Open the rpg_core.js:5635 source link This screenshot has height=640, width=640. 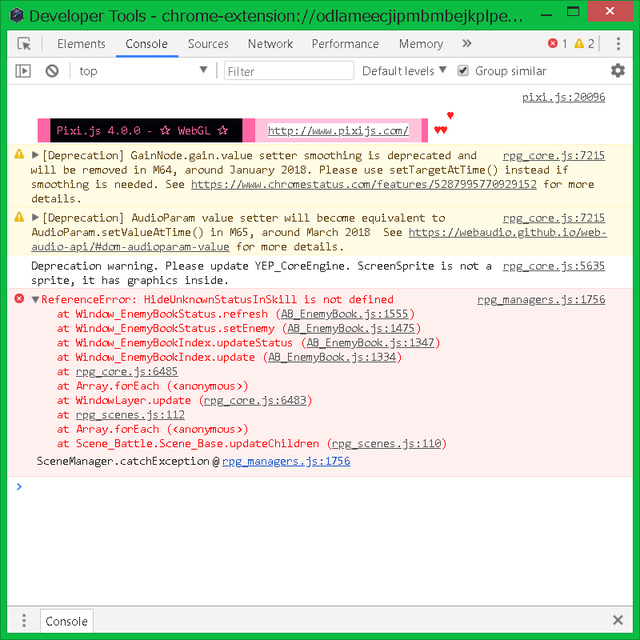pyautogui.click(x=553, y=266)
